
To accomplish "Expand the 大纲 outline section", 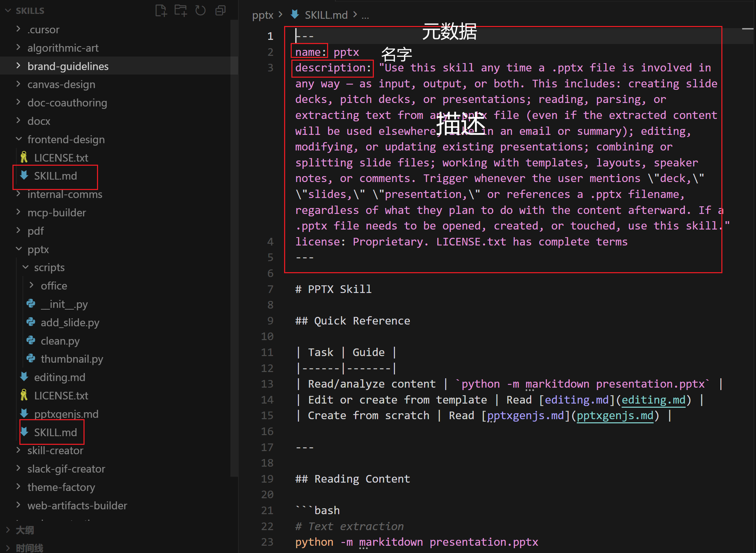I will pyautogui.click(x=25, y=530).
